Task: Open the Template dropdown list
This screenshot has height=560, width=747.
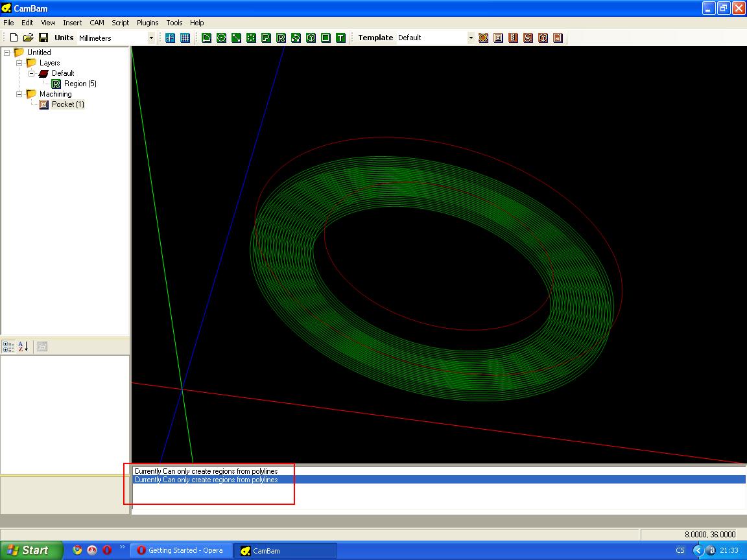Action: 471,38
